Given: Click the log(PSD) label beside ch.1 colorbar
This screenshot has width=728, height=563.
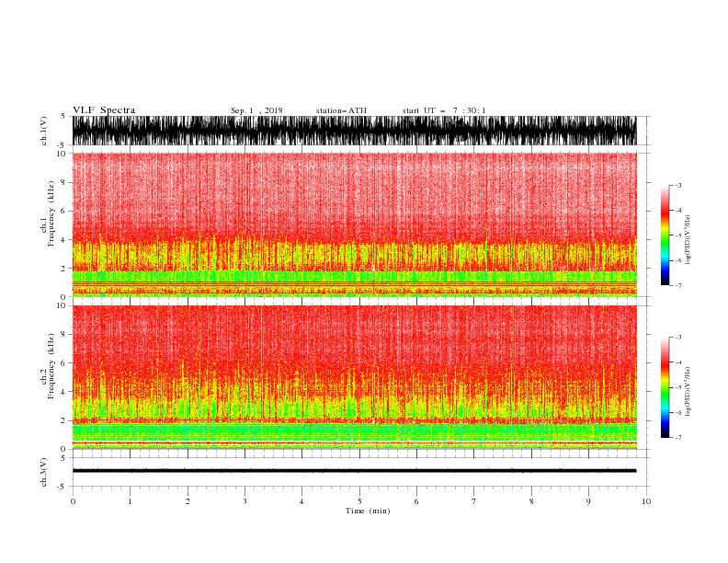Looking at the screenshot, I should (x=688, y=240).
